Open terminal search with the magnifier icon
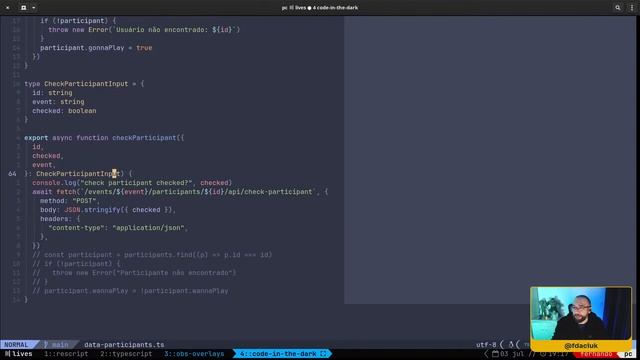The image size is (640, 360). pyautogui.click(x=618, y=7)
